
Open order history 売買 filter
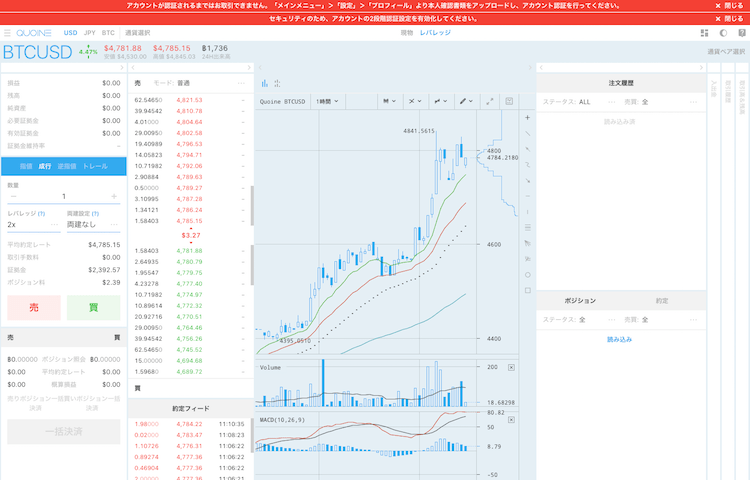(660, 102)
